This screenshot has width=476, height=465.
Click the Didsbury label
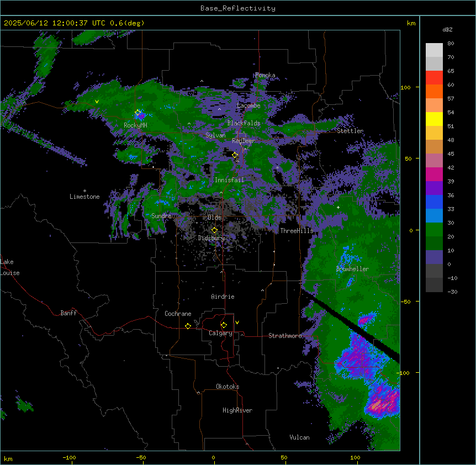211,238
